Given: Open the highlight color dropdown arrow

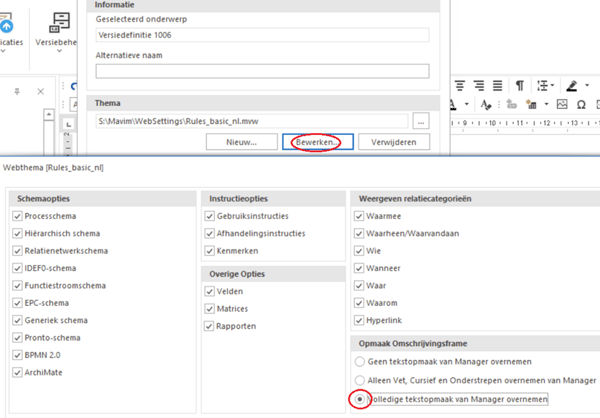Looking at the screenshot, I should [587, 85].
